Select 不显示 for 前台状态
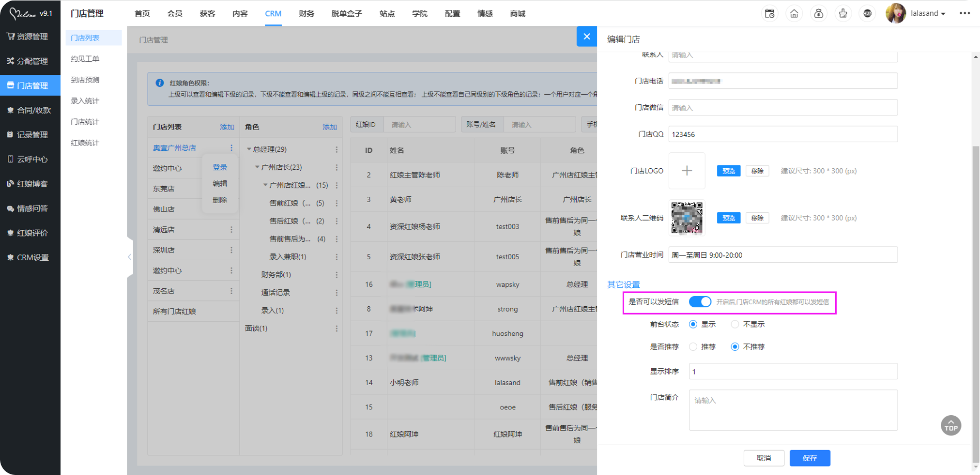This screenshot has height=475, width=980. [x=735, y=324]
